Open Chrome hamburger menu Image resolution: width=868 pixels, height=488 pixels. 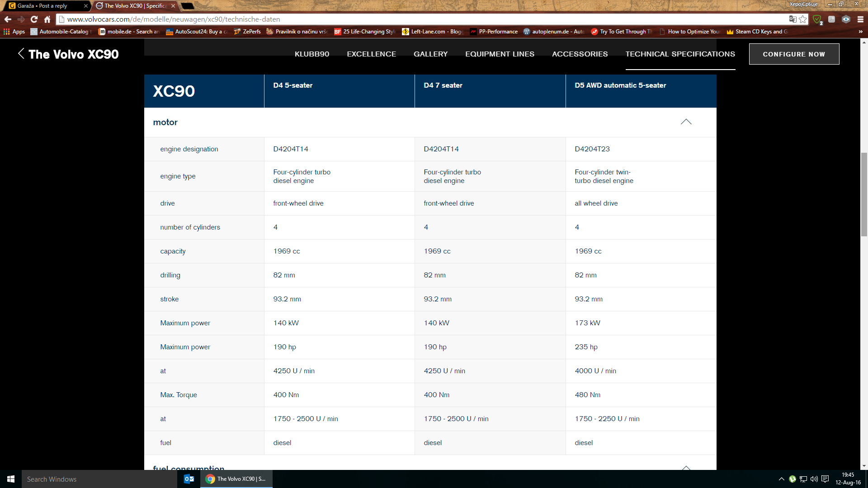tap(860, 19)
